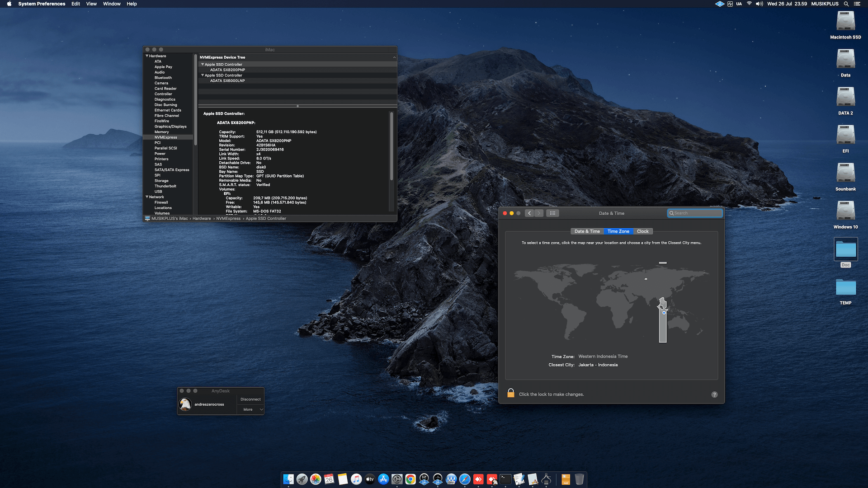Click the Search field in Date & Time
Screen dimensions: 868x488
click(695, 213)
